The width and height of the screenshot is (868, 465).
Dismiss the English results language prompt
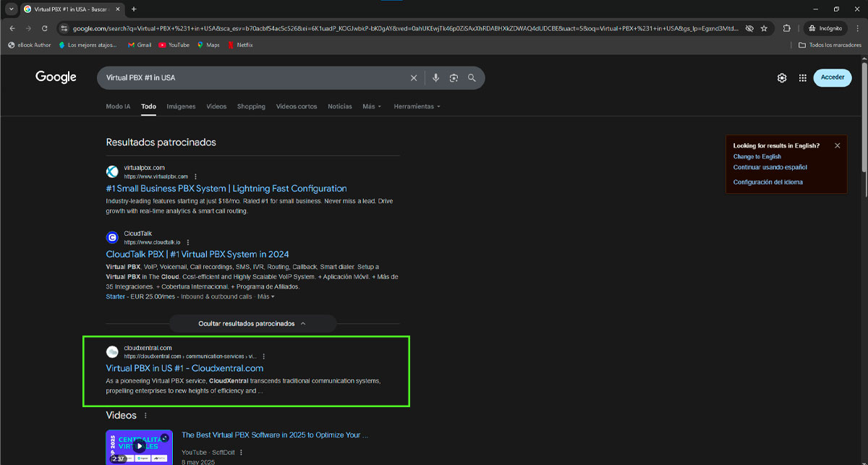838,145
